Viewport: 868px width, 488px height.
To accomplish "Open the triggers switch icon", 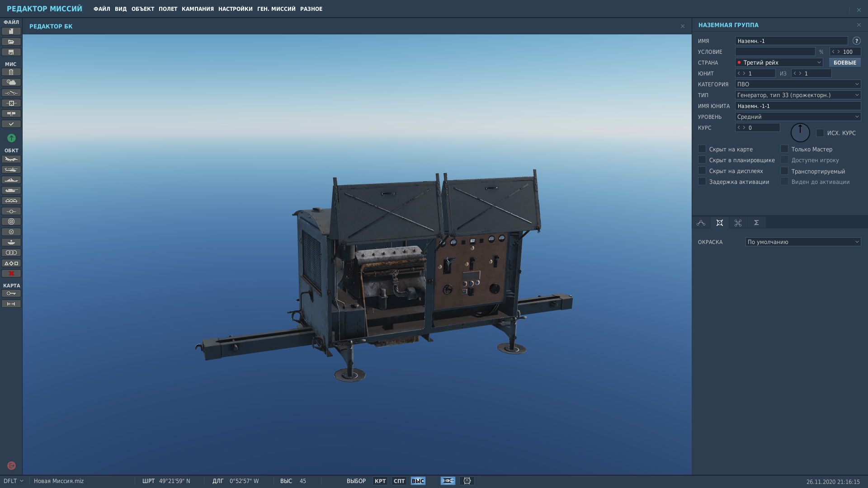I will 11,93.
